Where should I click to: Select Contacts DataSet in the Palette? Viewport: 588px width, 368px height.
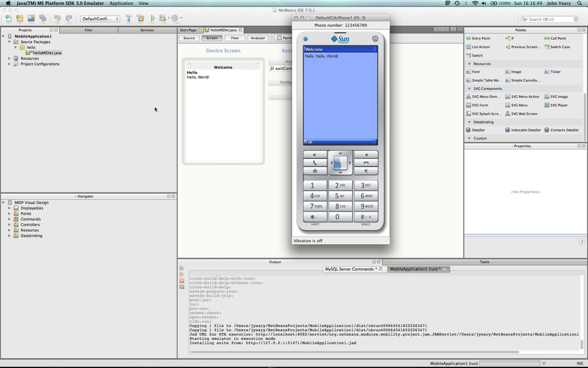tap(562, 130)
